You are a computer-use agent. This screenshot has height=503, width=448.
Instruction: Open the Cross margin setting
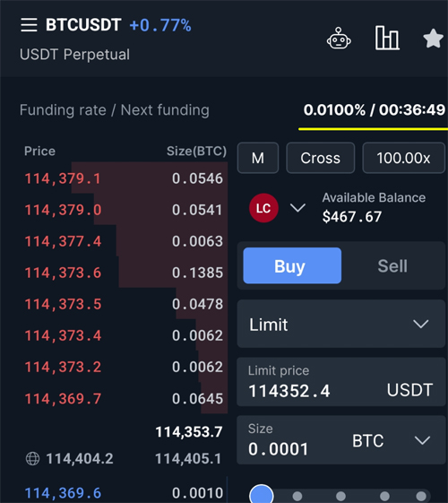click(321, 158)
